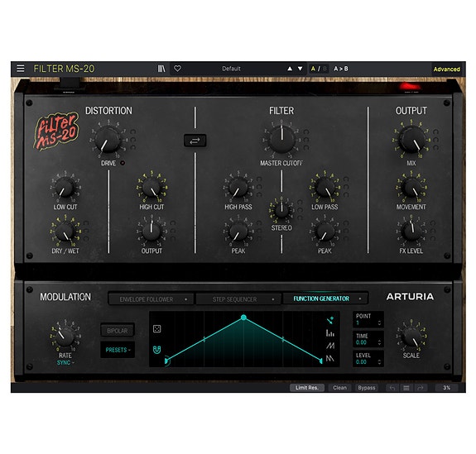Screen dimensions: 476x454
Task: Switch to the Step Sequencer tab
Action: pyautogui.click(x=238, y=299)
